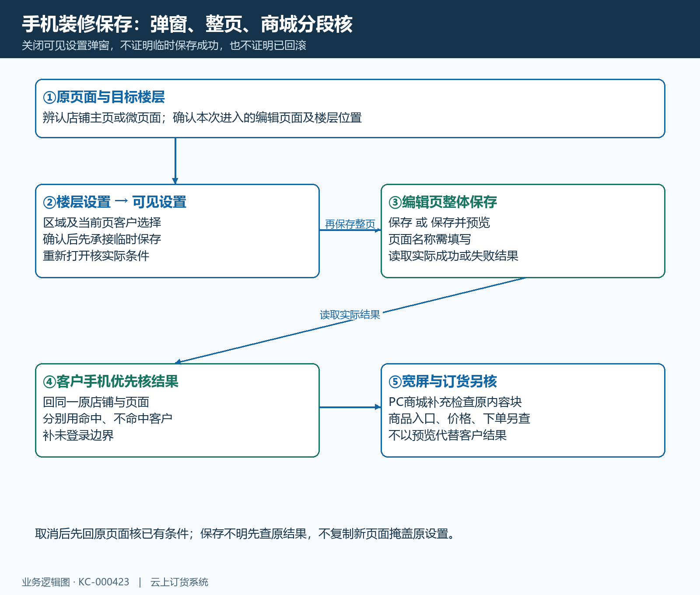This screenshot has height=595, width=700.
Task: Click the subtitle starting with 关闭可见设置弹窗
Action: coord(164,45)
